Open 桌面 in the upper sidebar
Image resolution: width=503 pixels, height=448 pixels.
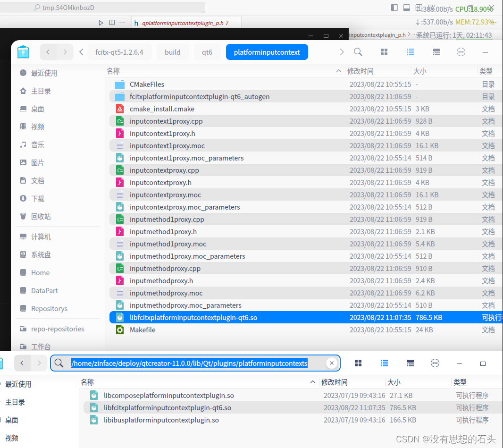tap(38, 109)
